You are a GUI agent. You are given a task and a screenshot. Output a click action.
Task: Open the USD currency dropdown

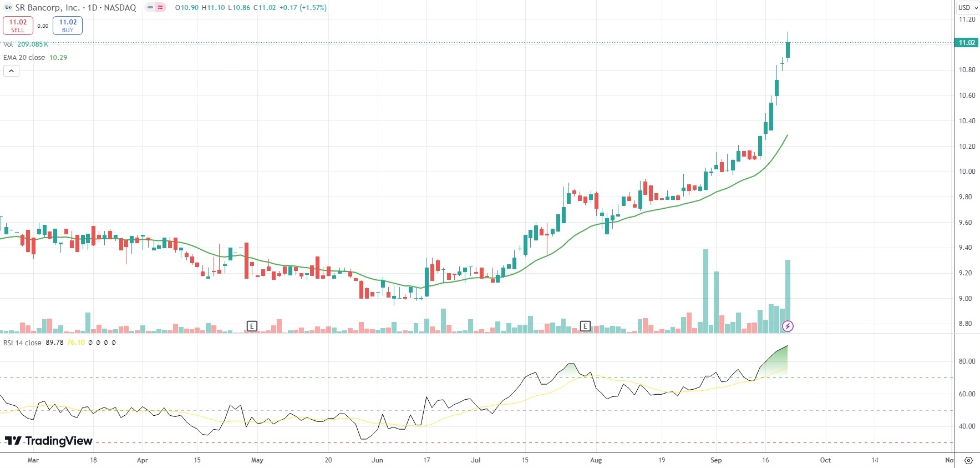pyautogui.click(x=968, y=8)
